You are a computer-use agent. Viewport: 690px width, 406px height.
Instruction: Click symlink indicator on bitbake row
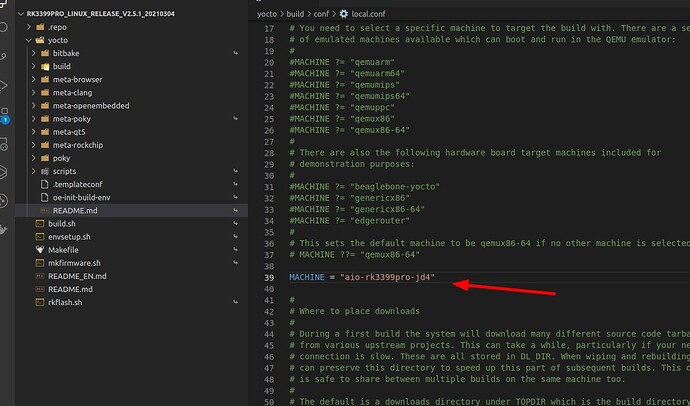[235, 53]
